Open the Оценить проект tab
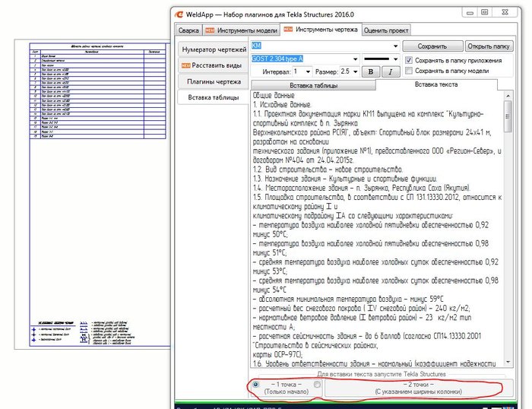532x409 pixels. click(x=386, y=30)
